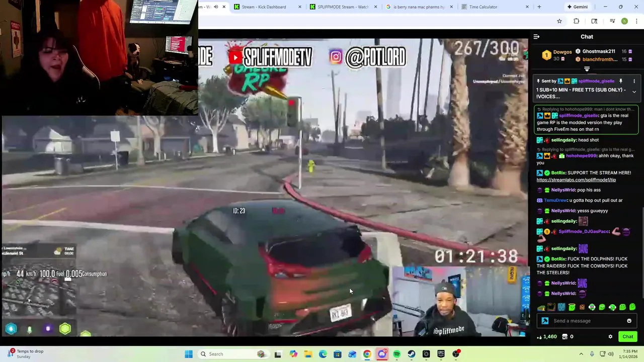Viewport: 644px width, 362px height.
Task: Open TemuDrew username in chat
Action: coord(555,200)
